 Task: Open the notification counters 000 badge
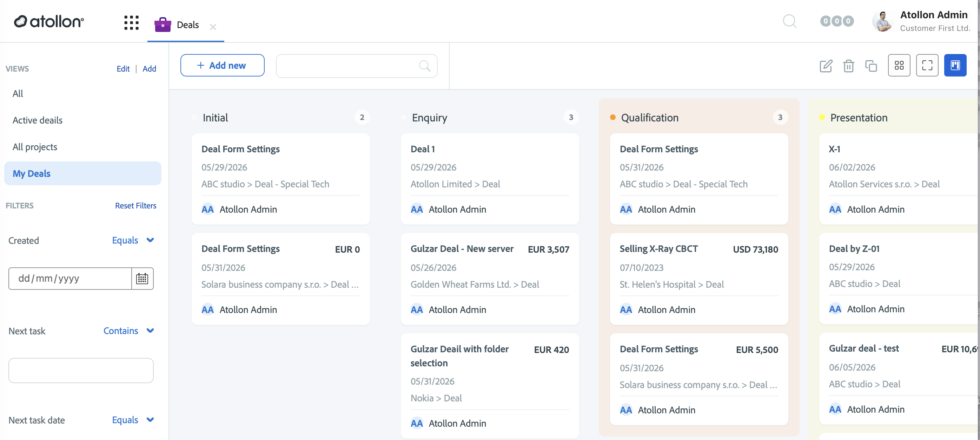pos(836,21)
